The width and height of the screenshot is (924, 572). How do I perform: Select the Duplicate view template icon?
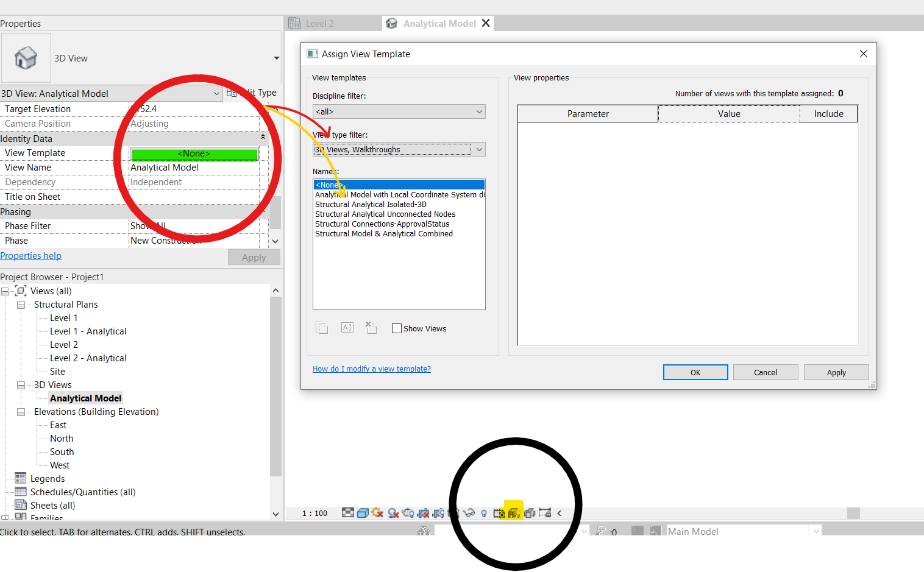pyautogui.click(x=322, y=328)
